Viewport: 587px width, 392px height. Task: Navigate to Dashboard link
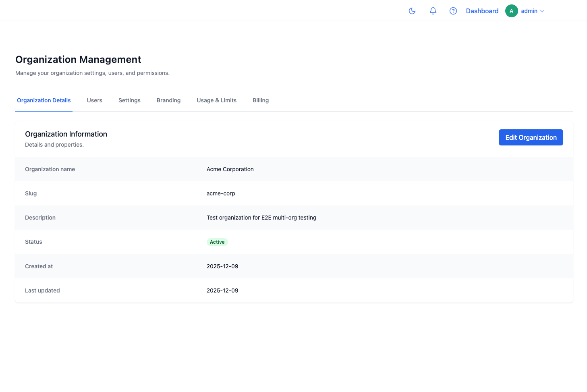482,11
